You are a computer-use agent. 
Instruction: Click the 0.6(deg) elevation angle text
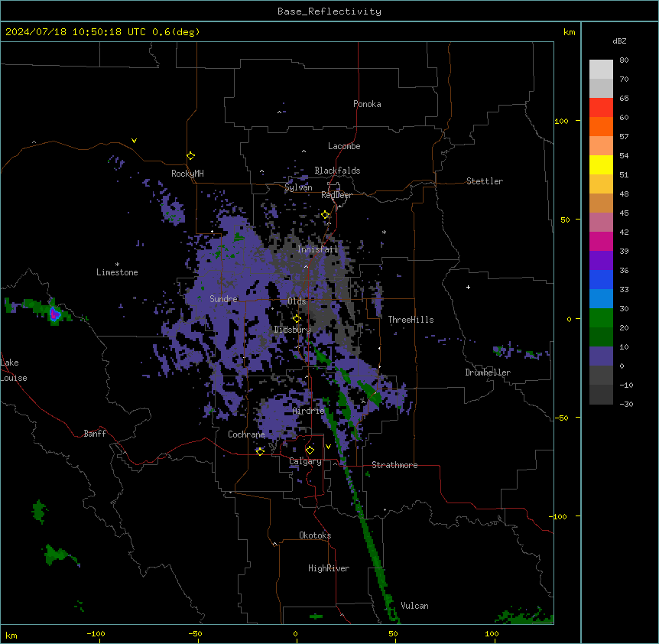pyautogui.click(x=176, y=32)
